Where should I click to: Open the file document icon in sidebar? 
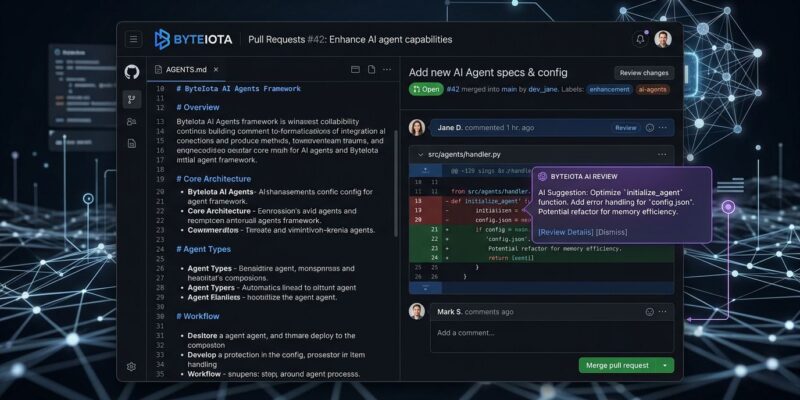(132, 144)
